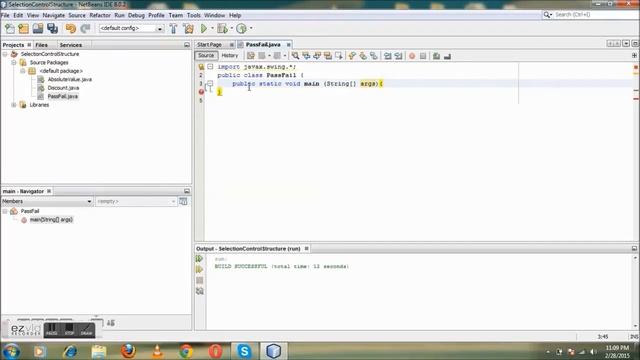Click the New File toolbar icon

point(10,28)
